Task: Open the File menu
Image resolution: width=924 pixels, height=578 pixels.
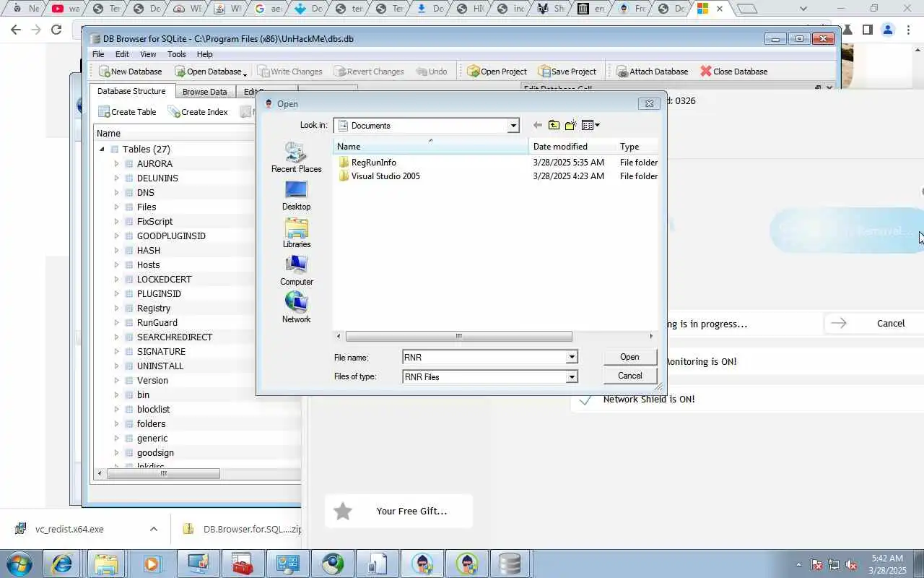Action: [x=98, y=54]
